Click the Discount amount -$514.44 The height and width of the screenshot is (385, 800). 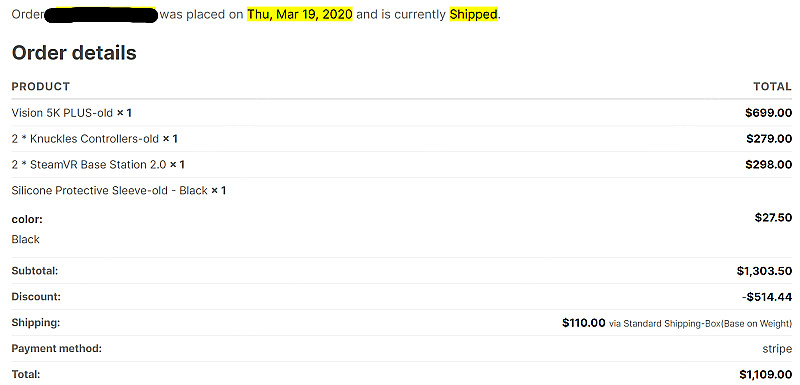click(767, 297)
